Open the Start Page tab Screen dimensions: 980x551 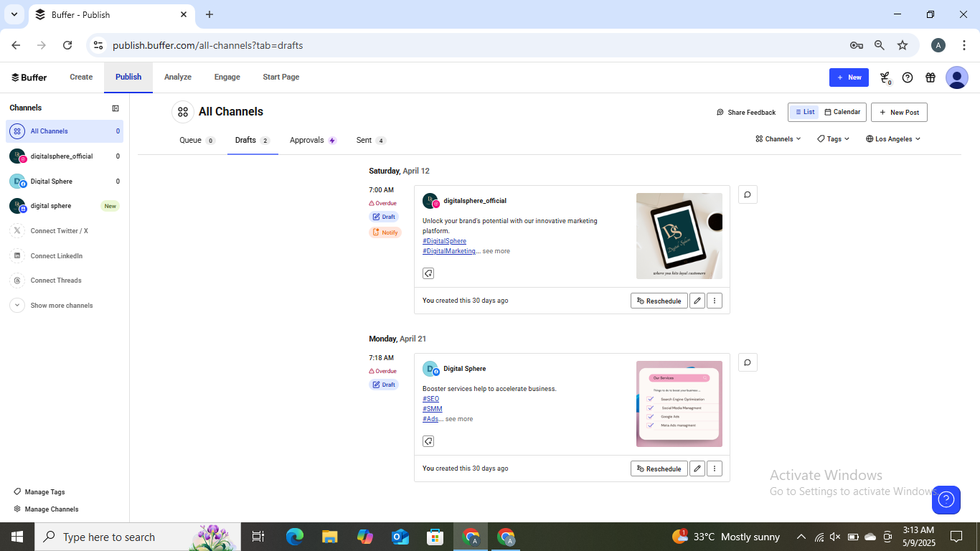(x=281, y=77)
